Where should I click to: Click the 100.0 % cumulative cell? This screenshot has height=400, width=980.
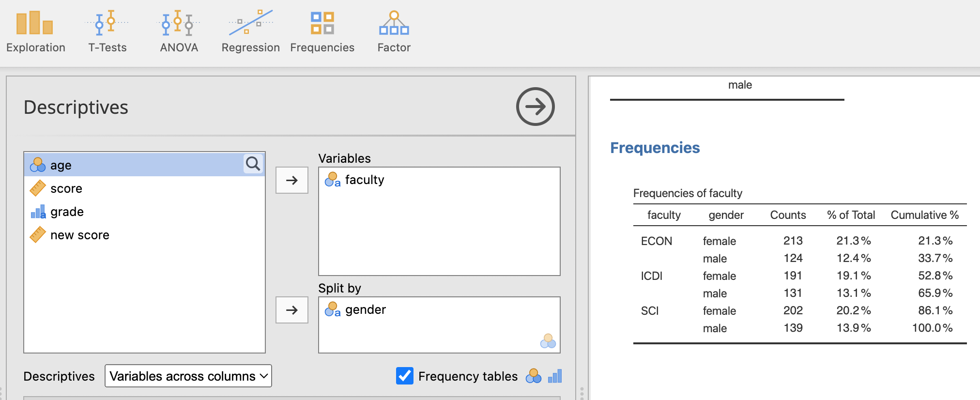pos(933,328)
